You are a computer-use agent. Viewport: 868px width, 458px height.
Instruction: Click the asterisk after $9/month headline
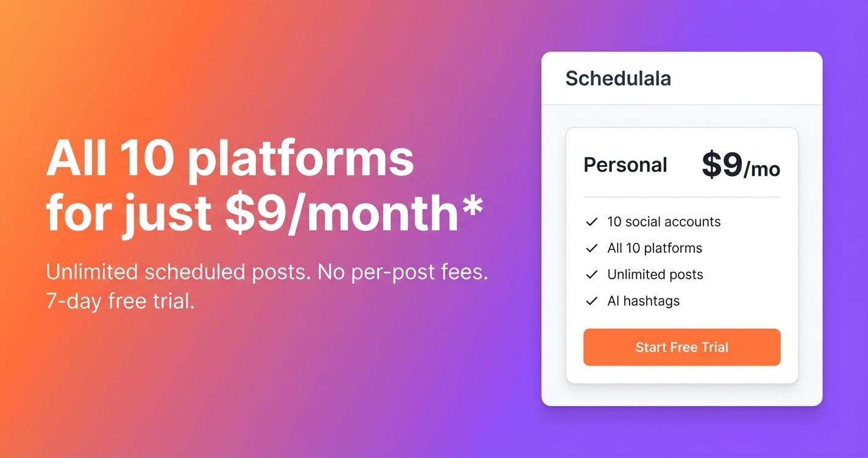(472, 206)
